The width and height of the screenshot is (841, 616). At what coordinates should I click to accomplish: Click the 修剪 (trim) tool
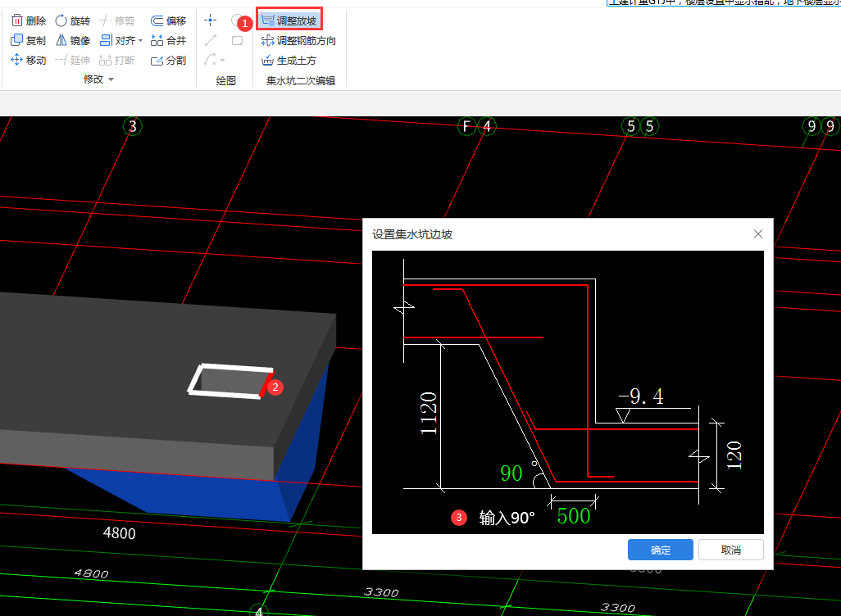point(117,21)
